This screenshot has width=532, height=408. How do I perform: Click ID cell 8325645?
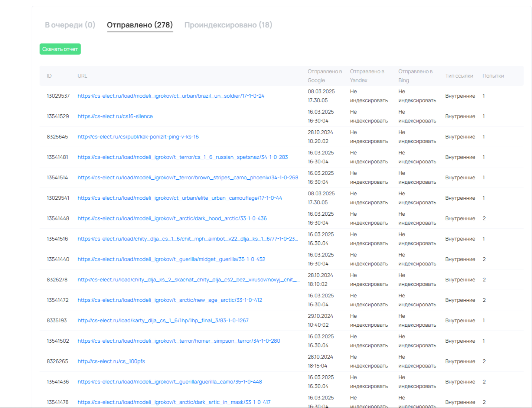(58, 137)
